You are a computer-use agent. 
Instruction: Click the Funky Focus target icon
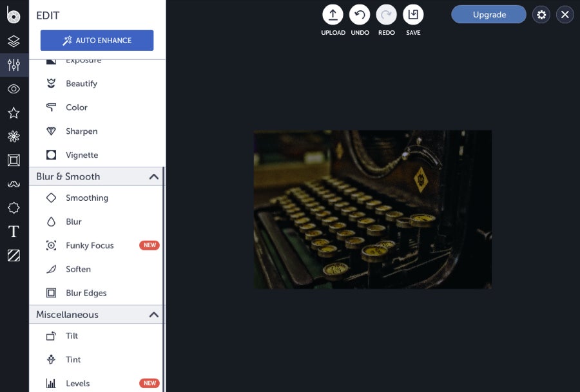[51, 245]
